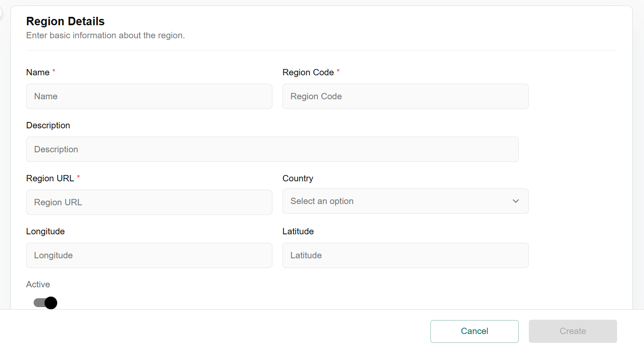Open the Country dropdown
Viewport: 644px width, 350px height.
click(x=405, y=201)
